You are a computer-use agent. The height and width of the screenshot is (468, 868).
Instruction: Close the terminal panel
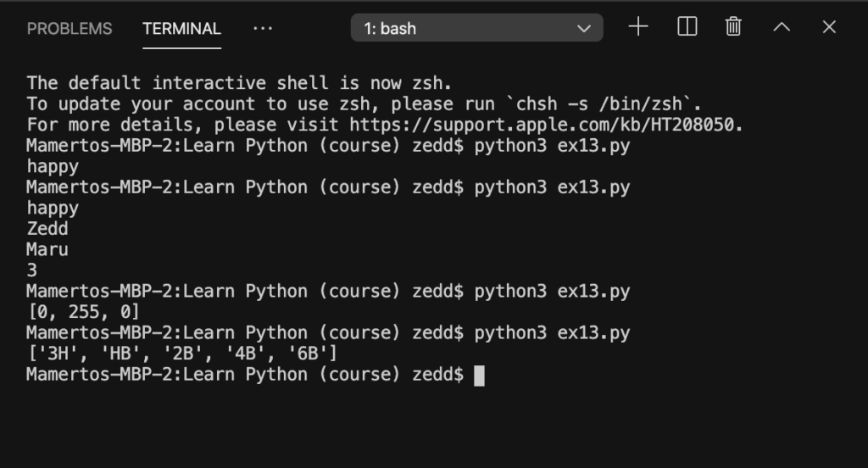829,26
